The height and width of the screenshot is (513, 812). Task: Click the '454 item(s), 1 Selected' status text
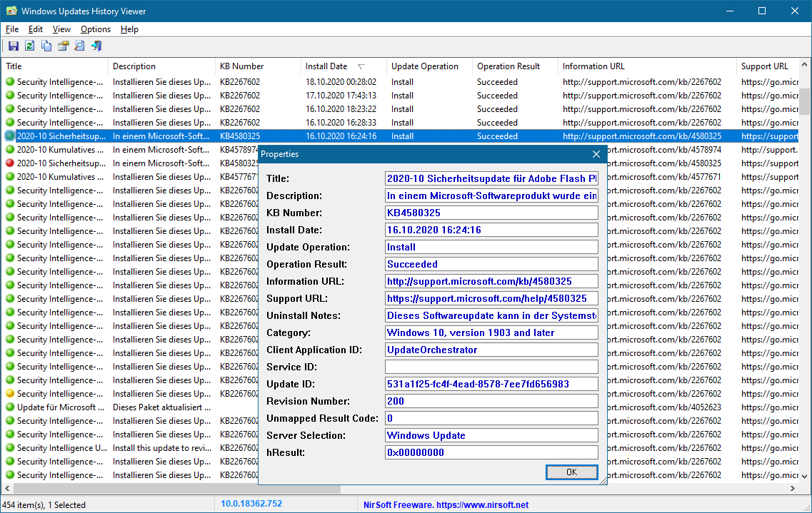click(x=44, y=504)
